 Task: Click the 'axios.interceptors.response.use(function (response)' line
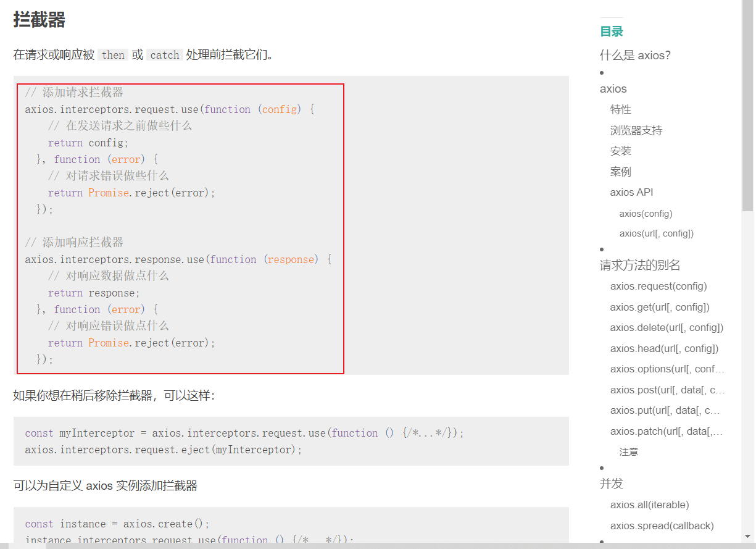click(178, 259)
